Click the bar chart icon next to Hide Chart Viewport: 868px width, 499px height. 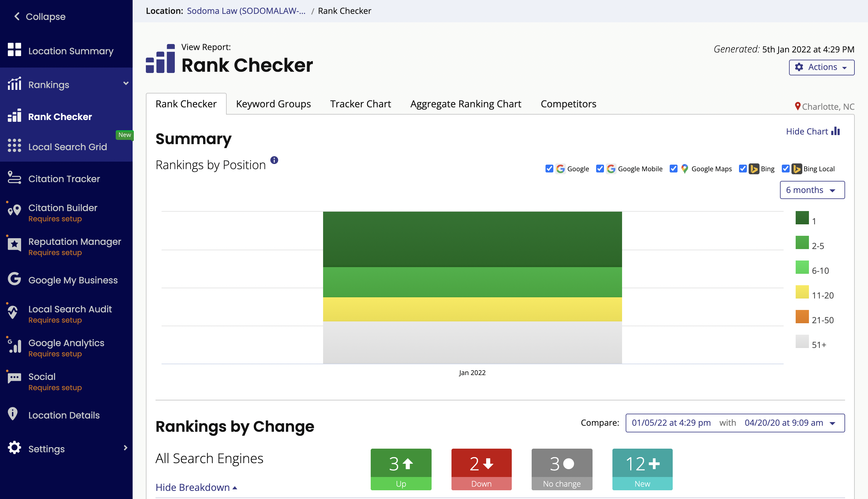pyautogui.click(x=836, y=131)
